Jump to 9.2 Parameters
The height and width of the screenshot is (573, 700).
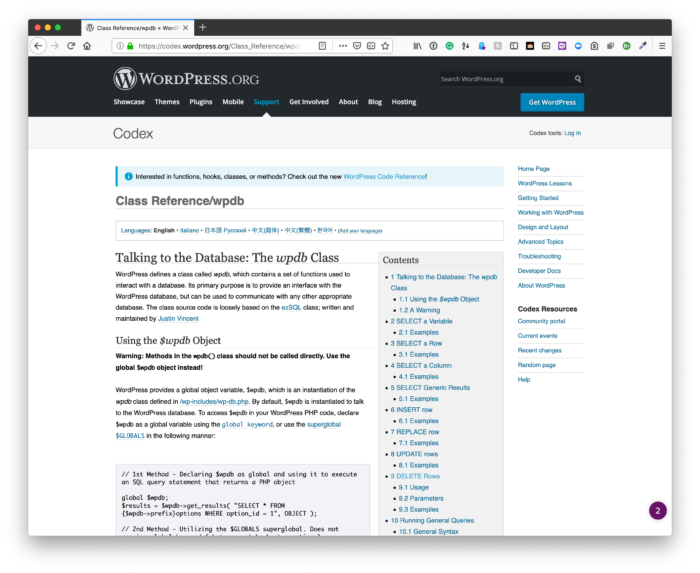coord(421,498)
